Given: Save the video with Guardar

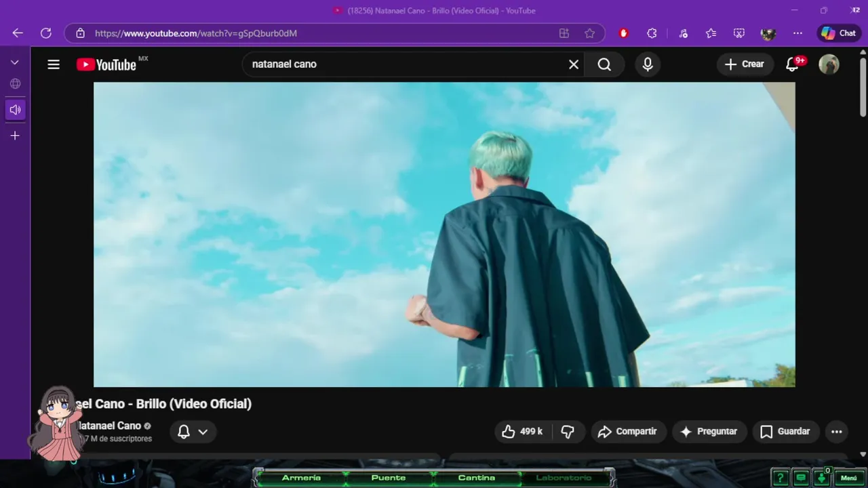Looking at the screenshot, I should coord(785,432).
